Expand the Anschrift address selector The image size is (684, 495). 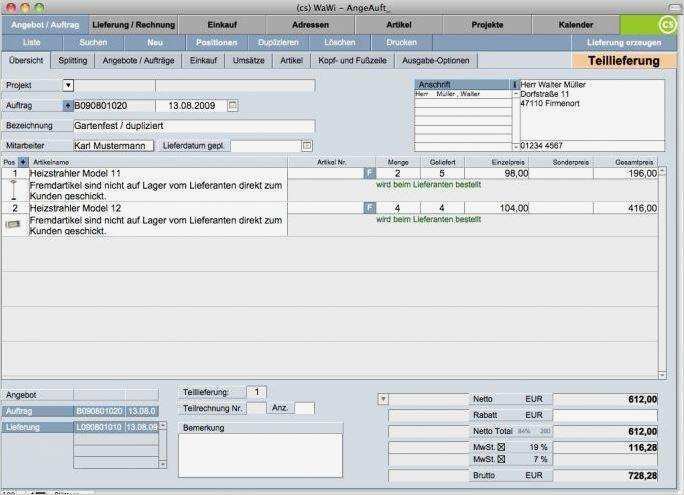pos(515,85)
